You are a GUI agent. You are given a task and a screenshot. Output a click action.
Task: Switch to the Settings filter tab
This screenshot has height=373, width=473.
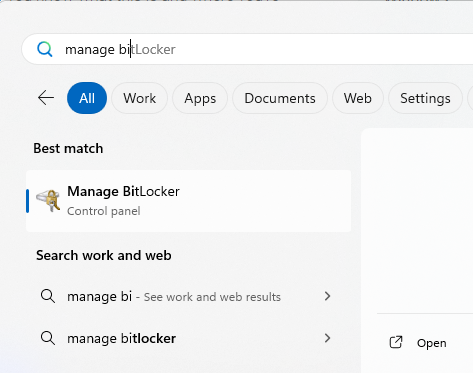pos(425,98)
